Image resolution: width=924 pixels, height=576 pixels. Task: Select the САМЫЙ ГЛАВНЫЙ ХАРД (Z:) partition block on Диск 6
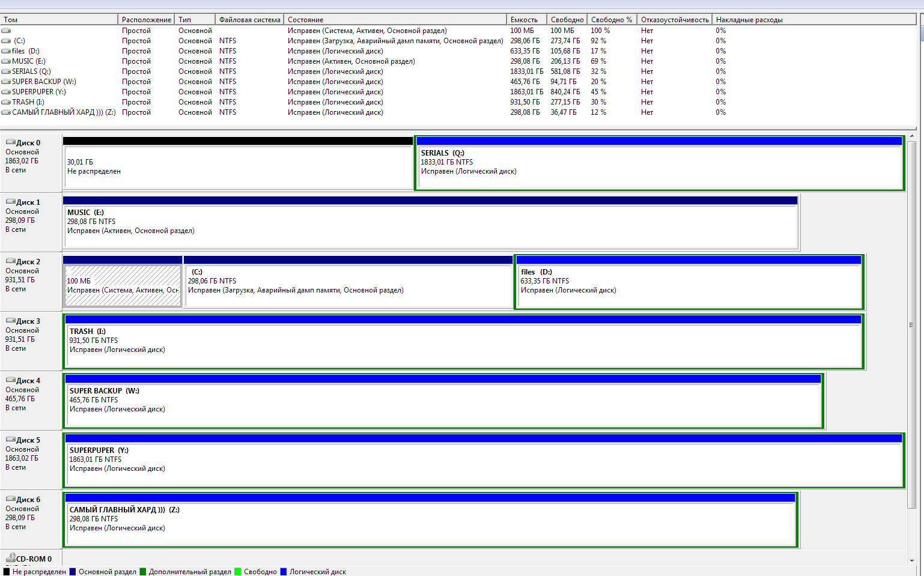pyautogui.click(x=430, y=520)
